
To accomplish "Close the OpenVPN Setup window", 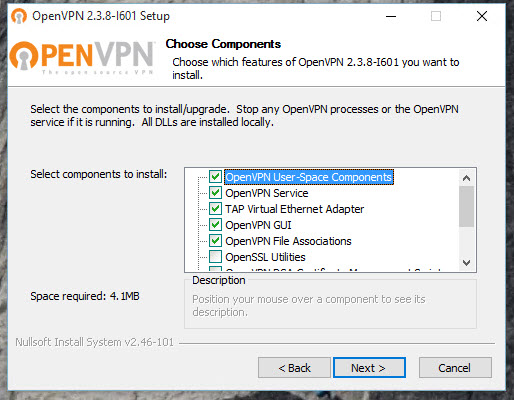I will (482, 16).
